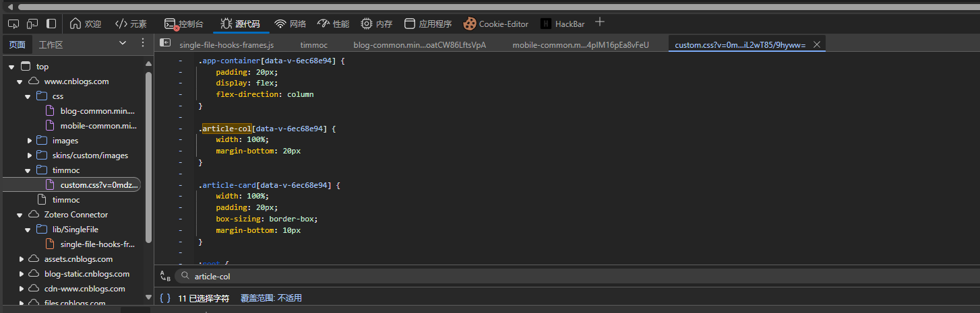Select the 源代码 sources tab

pyautogui.click(x=240, y=24)
